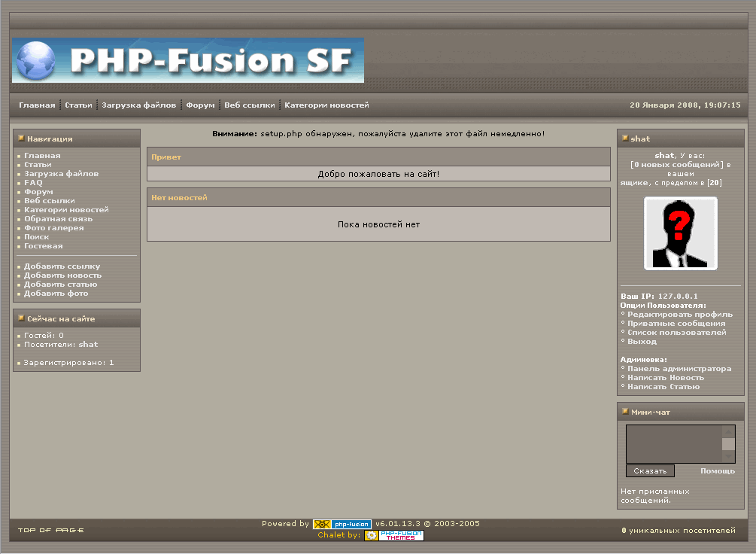Open Статьи in the top menu bar
The height and width of the screenshot is (554, 756).
click(78, 105)
